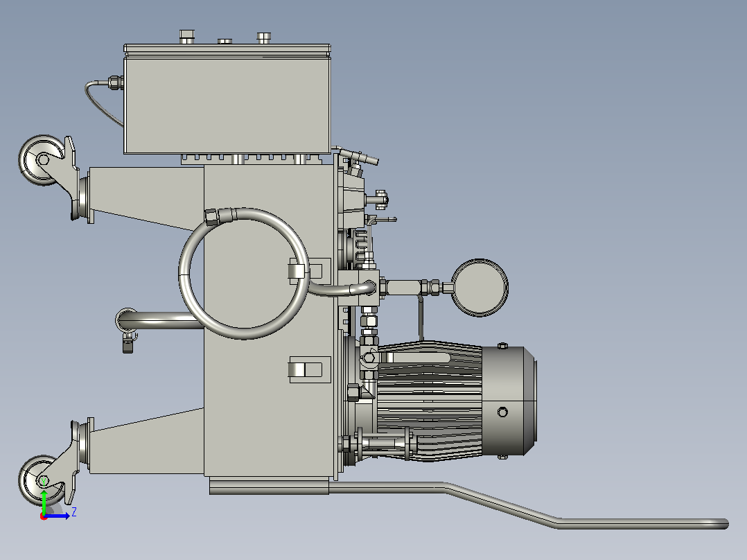Select the cable gland on the control box side
Viewport: 747px width, 560px height.
(x=116, y=82)
